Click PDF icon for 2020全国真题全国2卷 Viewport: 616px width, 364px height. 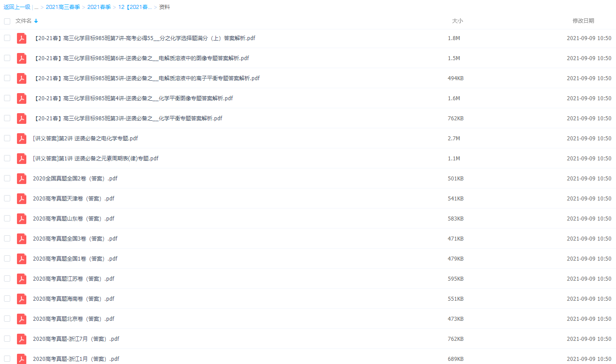(21, 179)
